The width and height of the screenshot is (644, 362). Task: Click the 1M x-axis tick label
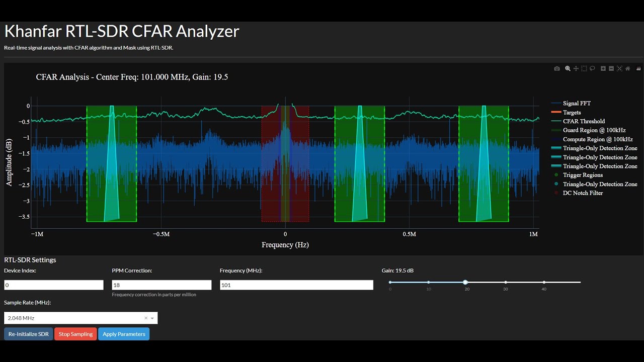coord(534,234)
